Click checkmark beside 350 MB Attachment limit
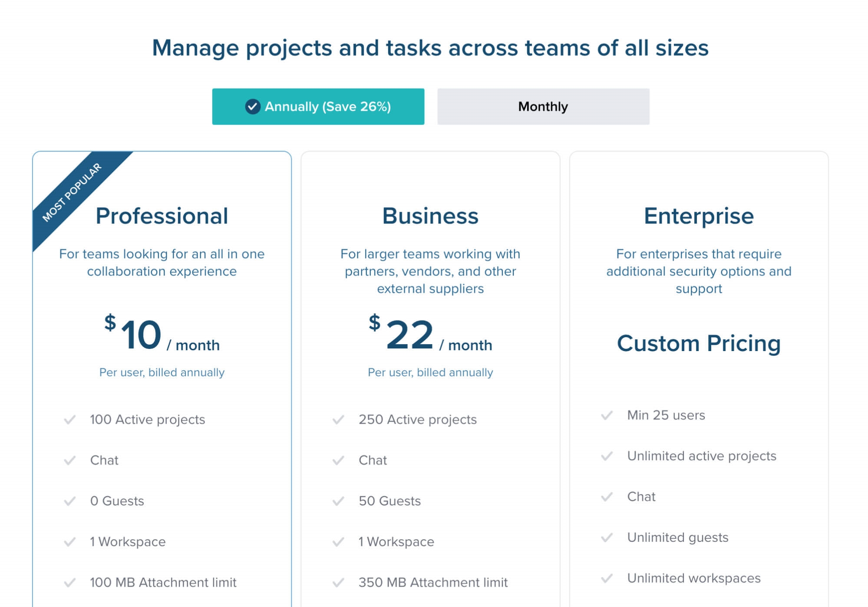The width and height of the screenshot is (868, 607). [338, 582]
